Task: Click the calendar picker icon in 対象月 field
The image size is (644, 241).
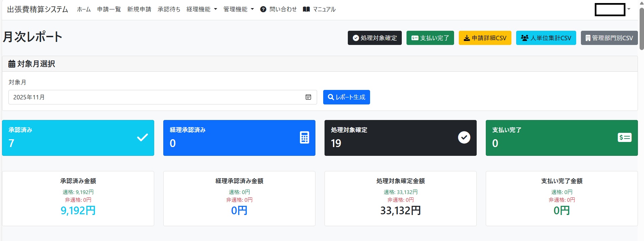Action: (308, 97)
